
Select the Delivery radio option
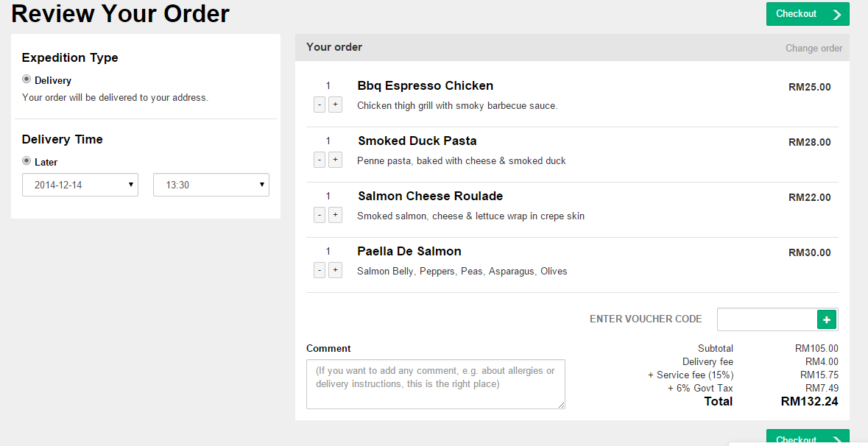pos(27,79)
